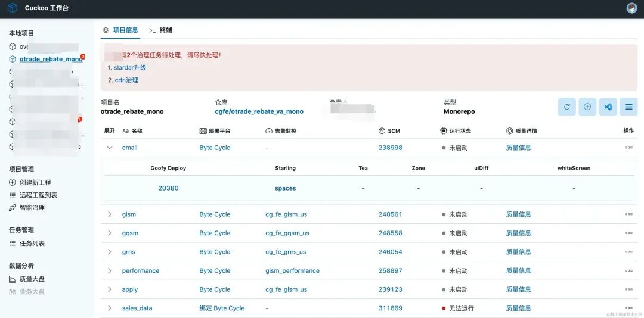This screenshot has width=644, height=318.
Task: Click the 告警监控 gauge header icon
Action: [269, 131]
